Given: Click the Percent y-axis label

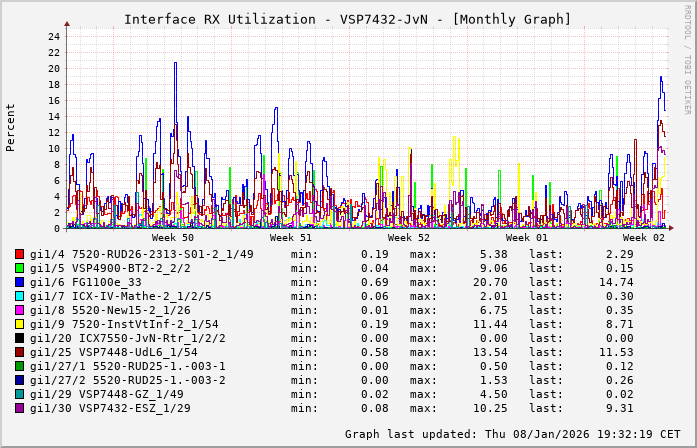Looking at the screenshot, I should point(11,127).
